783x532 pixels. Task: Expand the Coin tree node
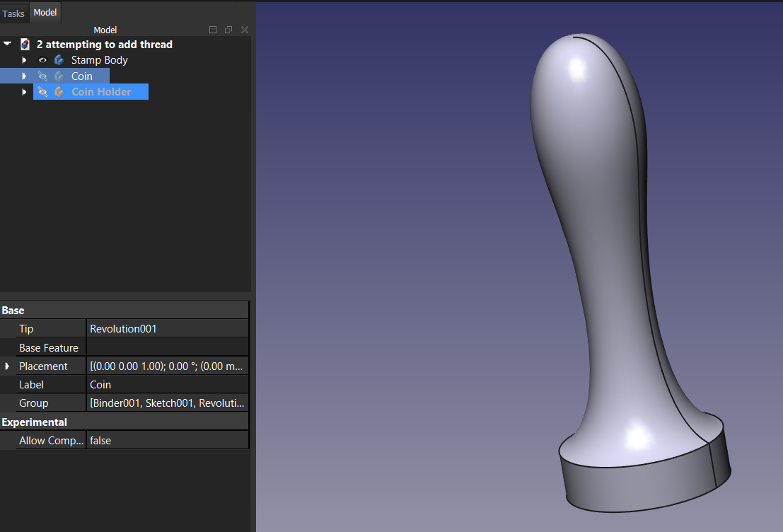coord(24,76)
